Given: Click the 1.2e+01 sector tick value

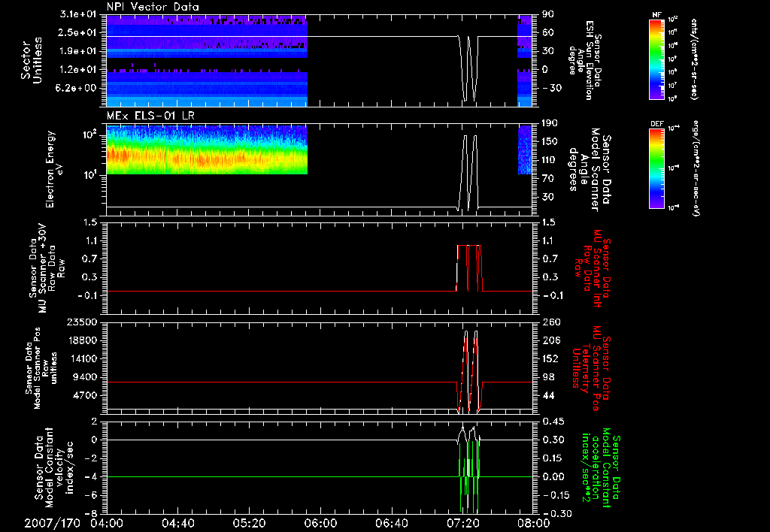Looking at the screenshot, I should tap(78, 69).
